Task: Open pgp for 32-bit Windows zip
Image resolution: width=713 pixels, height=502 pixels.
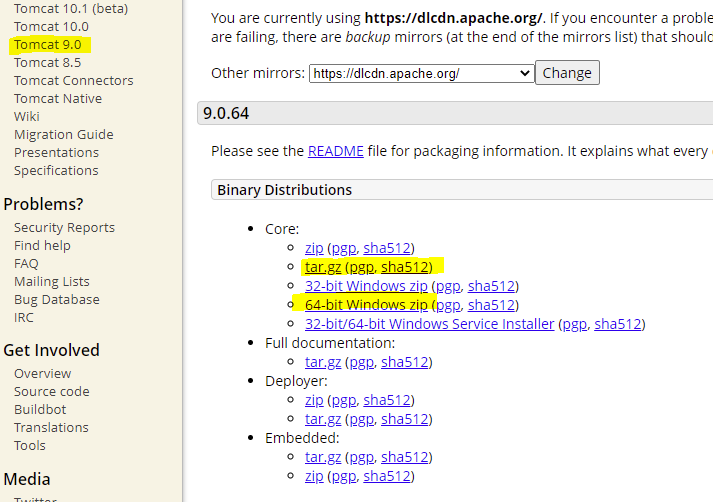Action: point(448,286)
